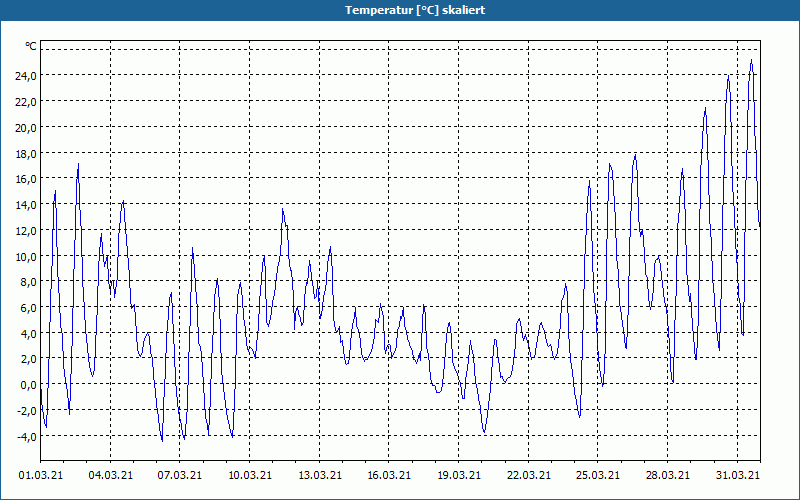Click the °C unit label on the axis
The width and height of the screenshot is (800, 500).
coord(31,46)
